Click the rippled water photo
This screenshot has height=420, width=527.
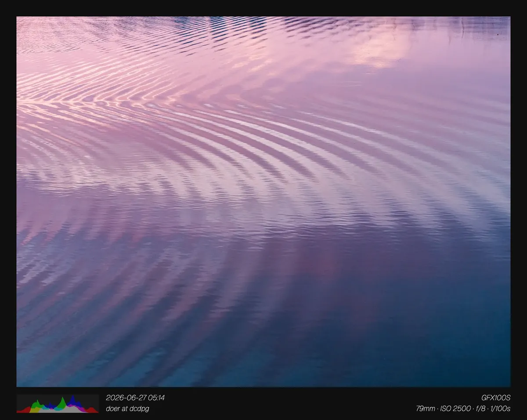click(x=263, y=202)
